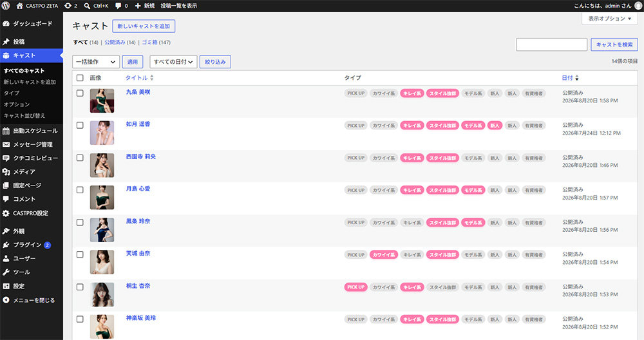Open the 天城 由奈 title link
The height and width of the screenshot is (340, 644).
(138, 253)
